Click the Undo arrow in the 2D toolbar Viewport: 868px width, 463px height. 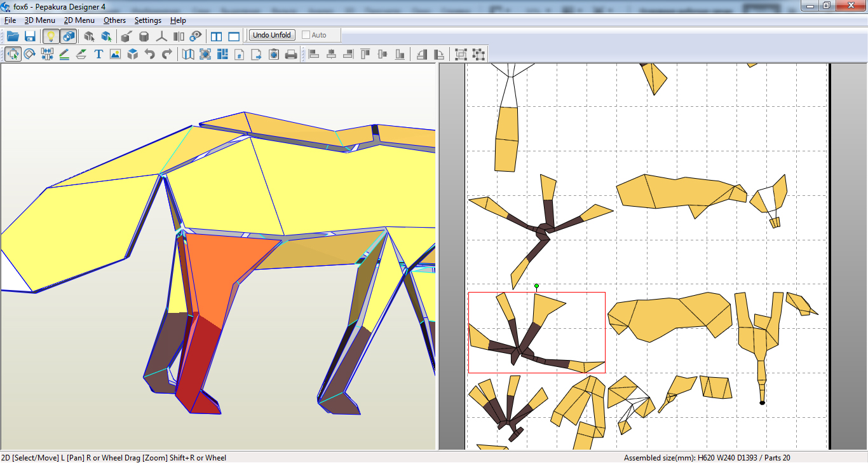coord(150,55)
